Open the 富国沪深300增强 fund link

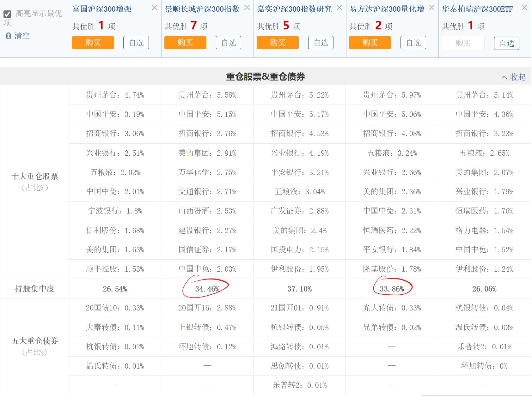pyautogui.click(x=102, y=9)
